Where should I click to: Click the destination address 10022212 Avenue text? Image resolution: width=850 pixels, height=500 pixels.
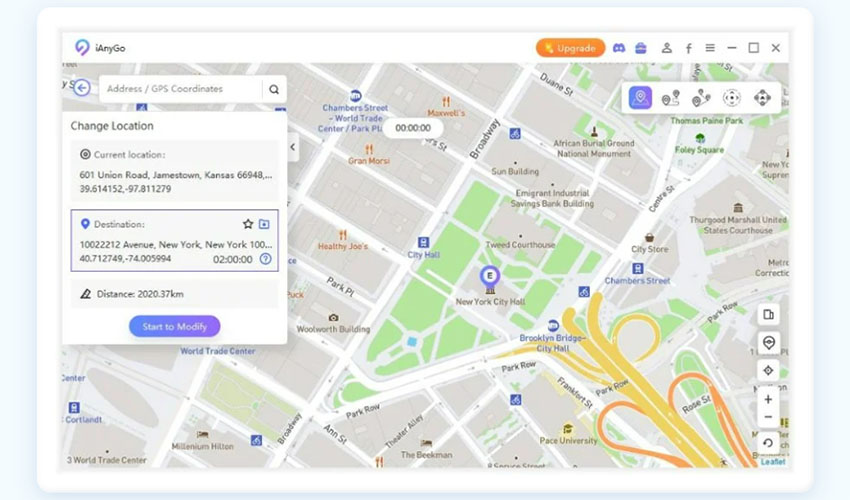pyautogui.click(x=176, y=245)
